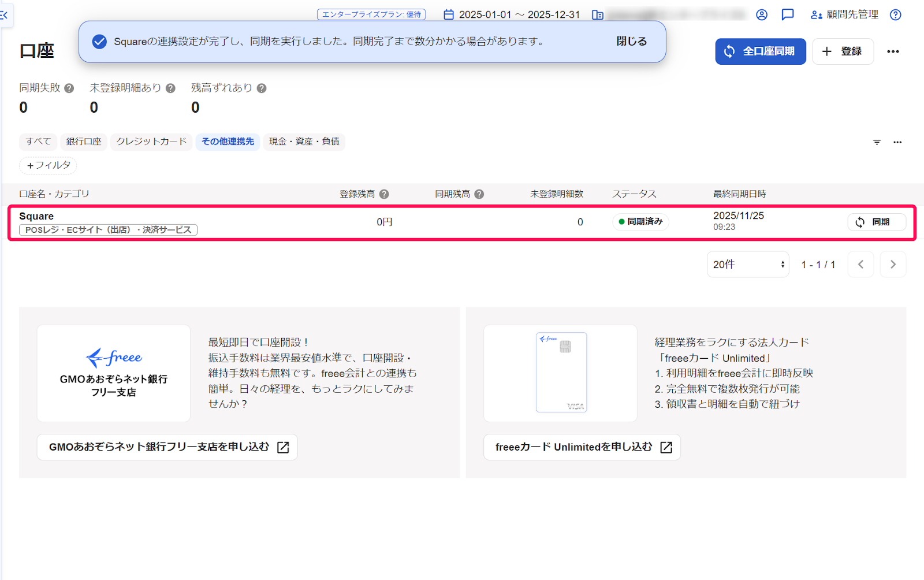Click the POSレジ・ECサイト category tag
Viewport: 924px width, 580px height.
pos(109,230)
